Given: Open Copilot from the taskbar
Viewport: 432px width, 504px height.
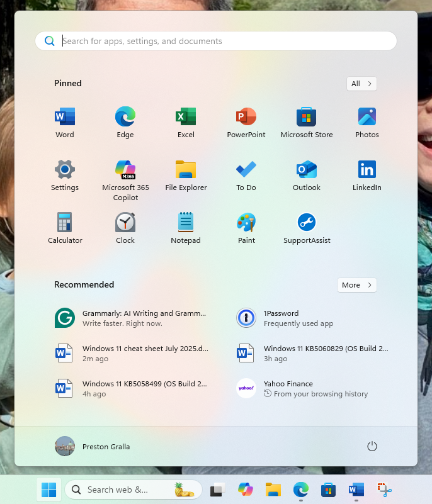Looking at the screenshot, I should click(246, 490).
